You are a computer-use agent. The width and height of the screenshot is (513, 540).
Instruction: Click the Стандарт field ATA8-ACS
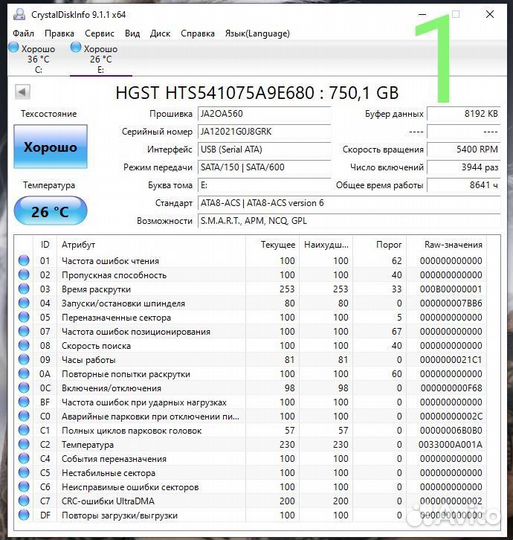(349, 203)
